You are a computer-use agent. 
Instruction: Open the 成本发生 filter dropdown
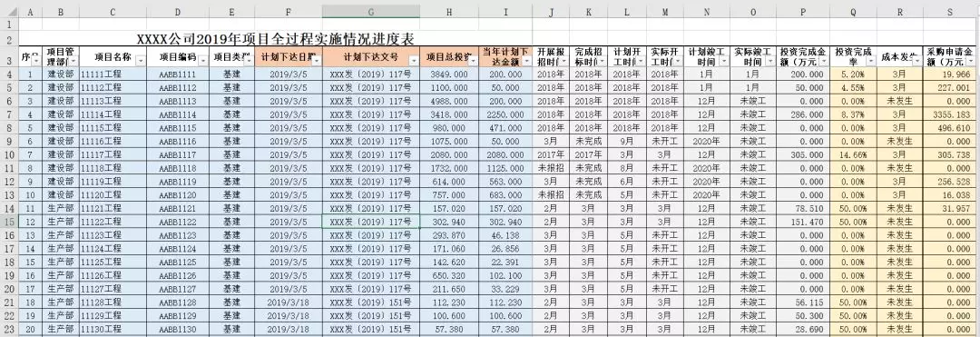916,61
